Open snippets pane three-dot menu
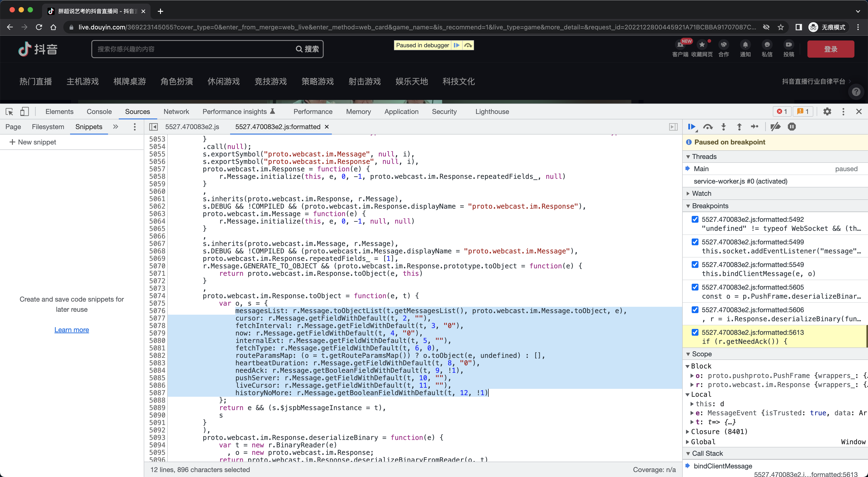Viewport: 868px width, 477px height. point(135,127)
